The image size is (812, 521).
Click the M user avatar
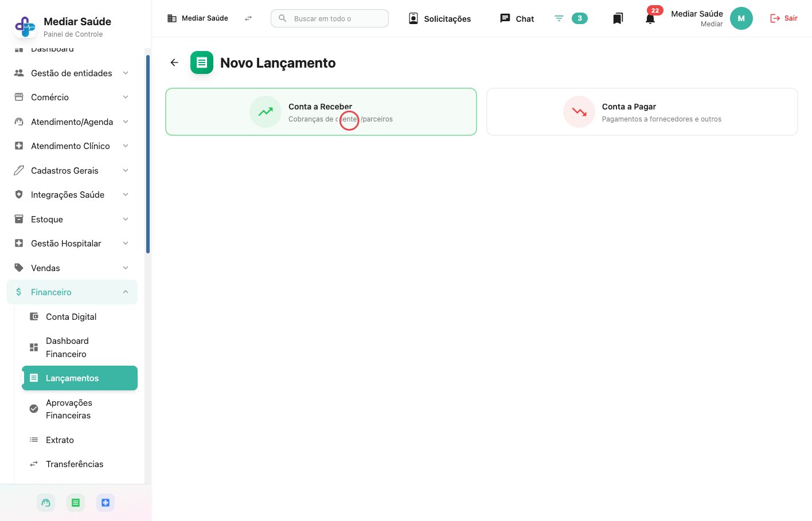point(741,18)
